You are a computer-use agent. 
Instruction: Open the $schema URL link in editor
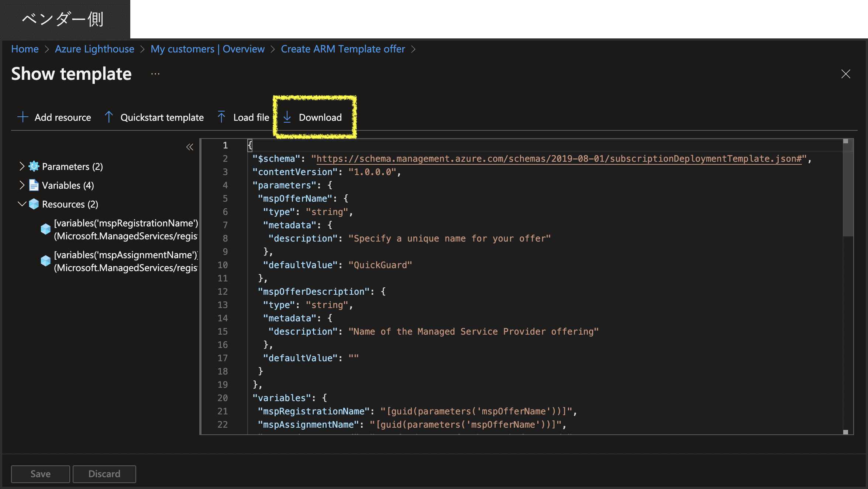tap(559, 159)
